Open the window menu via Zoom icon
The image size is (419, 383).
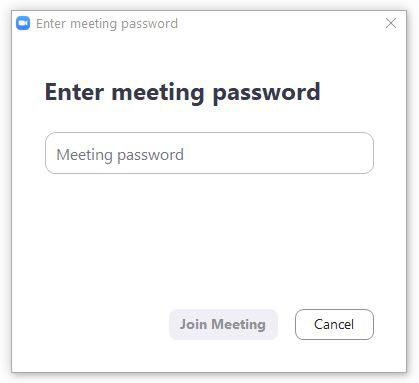tap(23, 23)
